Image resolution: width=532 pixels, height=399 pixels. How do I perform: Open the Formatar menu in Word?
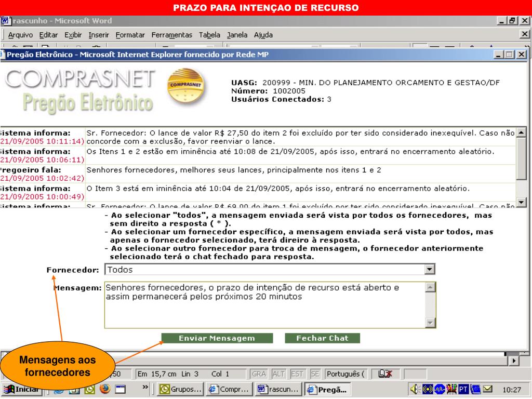coord(130,35)
